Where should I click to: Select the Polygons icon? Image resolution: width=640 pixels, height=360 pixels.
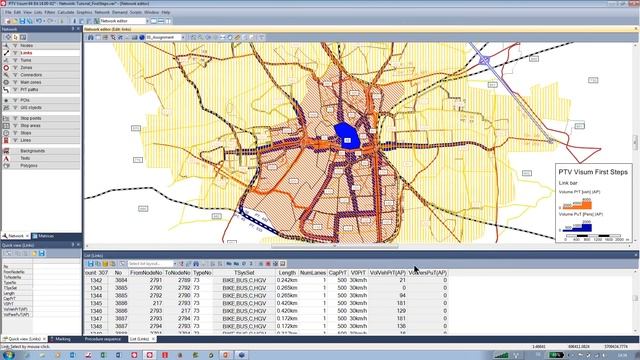[x=6, y=165]
